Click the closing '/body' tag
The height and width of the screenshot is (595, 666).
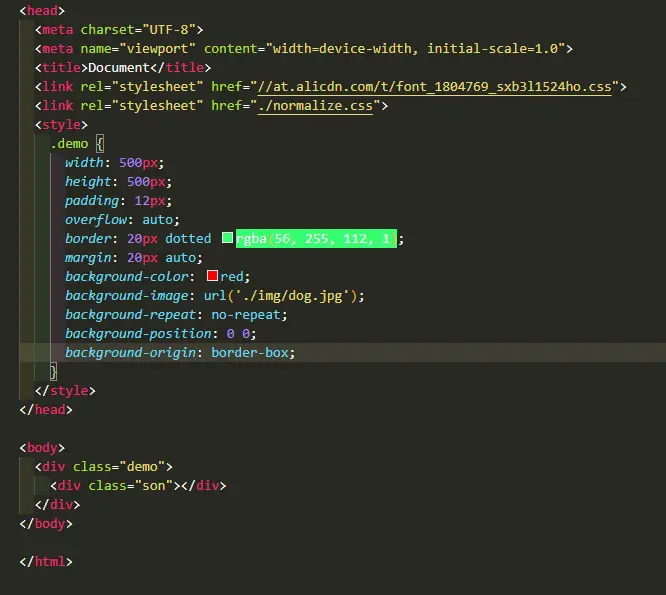tap(46, 524)
